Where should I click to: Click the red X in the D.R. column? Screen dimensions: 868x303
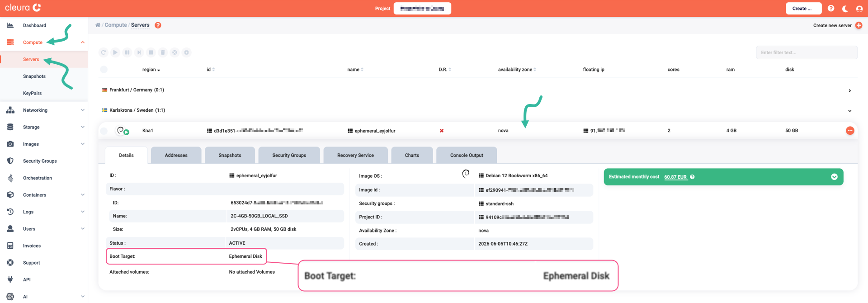(442, 131)
